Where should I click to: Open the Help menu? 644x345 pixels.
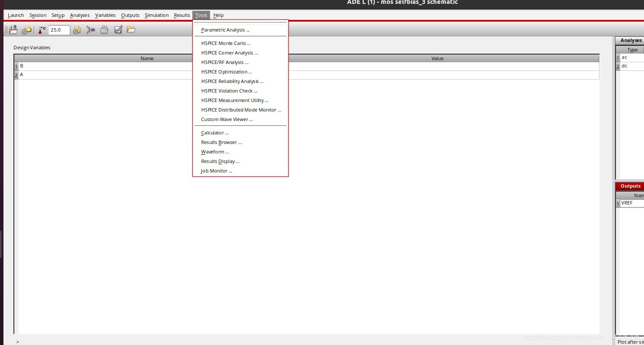tap(218, 15)
